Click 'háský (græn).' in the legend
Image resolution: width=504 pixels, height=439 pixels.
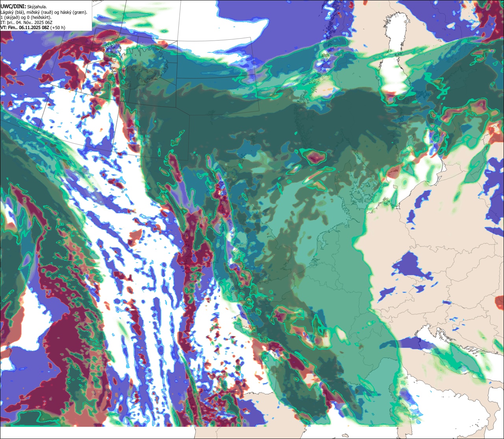(74, 12)
